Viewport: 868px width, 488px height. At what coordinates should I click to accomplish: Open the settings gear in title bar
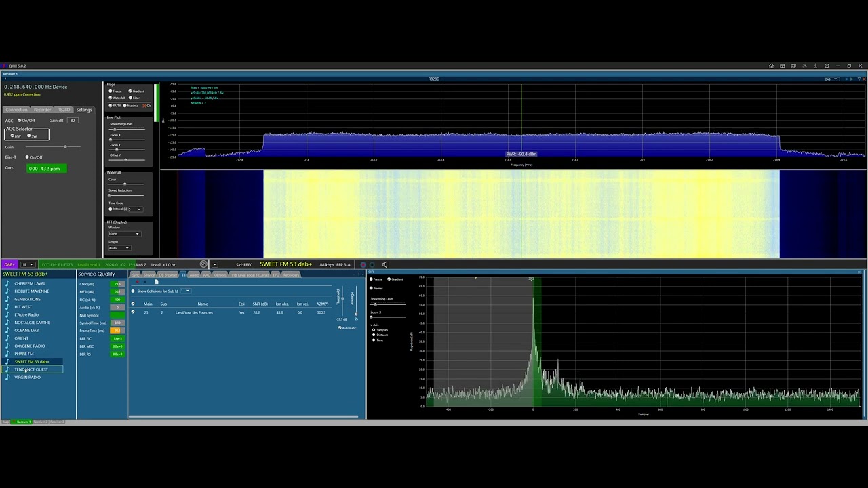click(827, 66)
